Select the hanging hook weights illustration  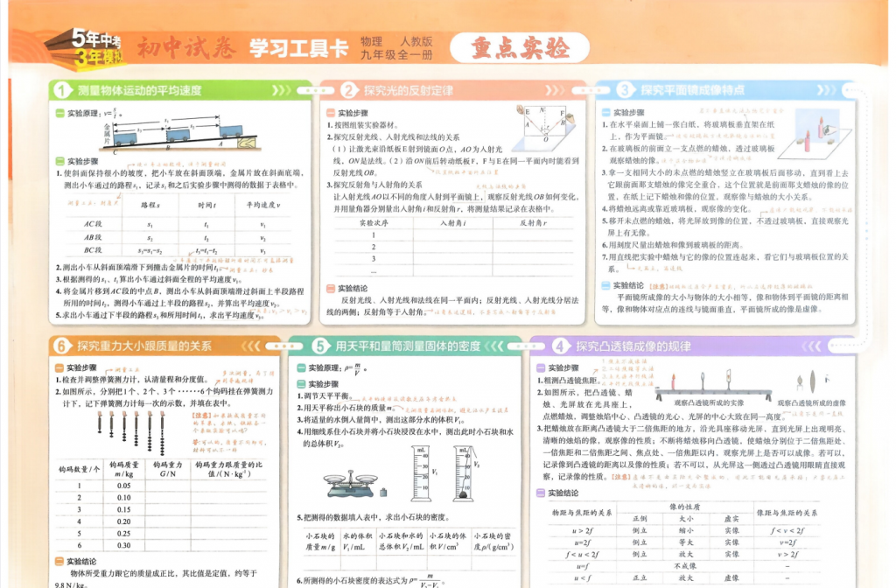pyautogui.click(x=131, y=432)
